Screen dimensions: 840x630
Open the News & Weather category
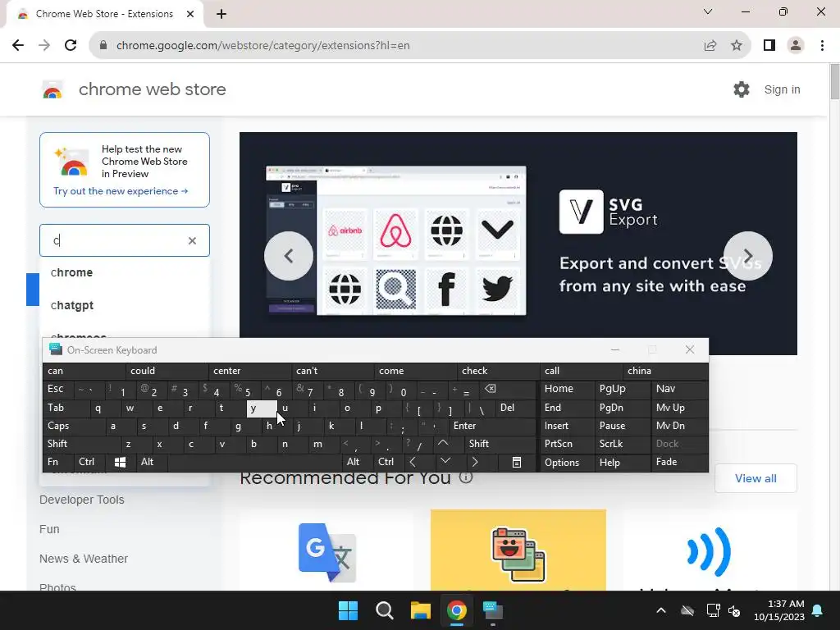coord(84,559)
